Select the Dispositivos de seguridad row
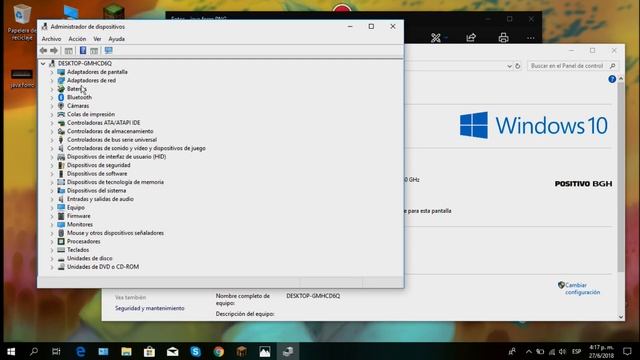Image resolution: width=640 pixels, height=360 pixels. click(99, 165)
